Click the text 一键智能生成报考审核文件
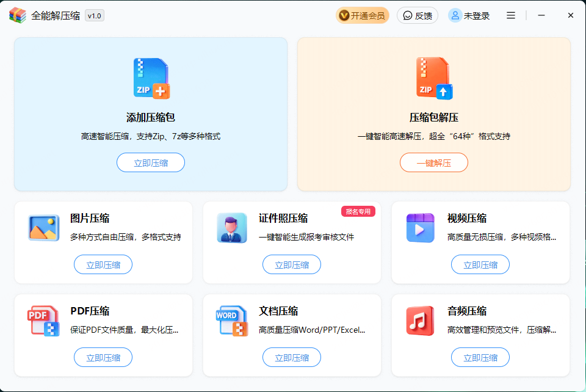This screenshot has height=392, width=586. [x=306, y=237]
